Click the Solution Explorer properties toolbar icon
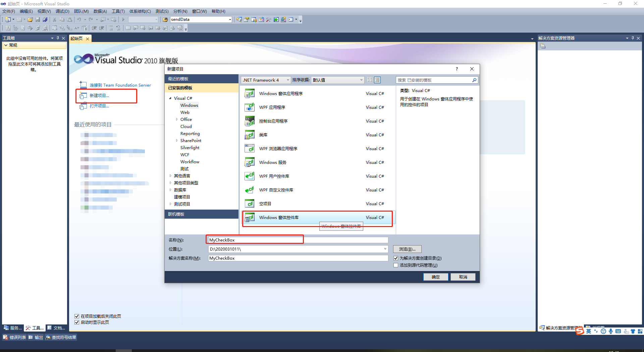Viewport: 644px width, 352px height. coord(543,46)
